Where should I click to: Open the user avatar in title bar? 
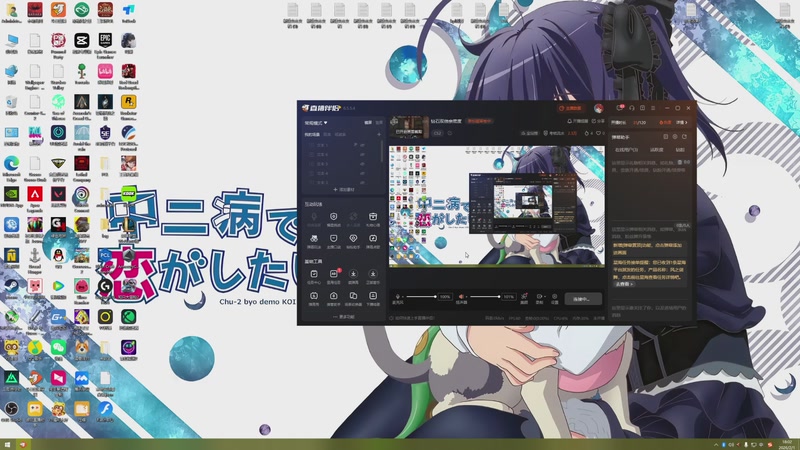click(598, 108)
